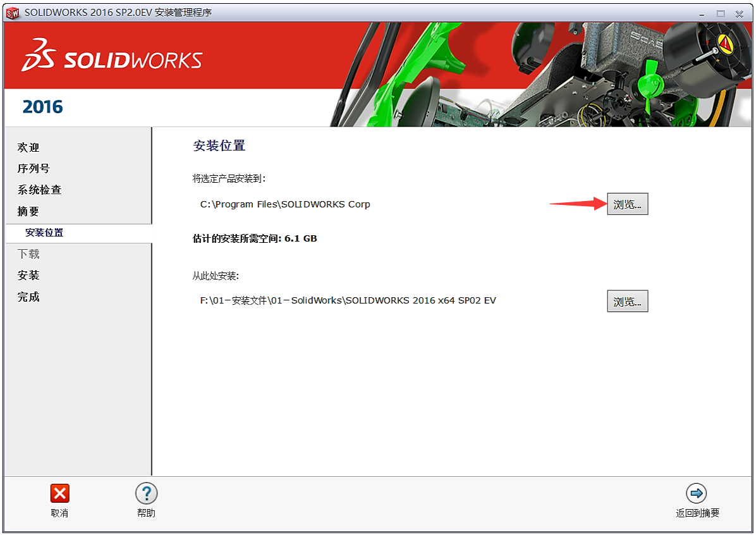Click the arrow icon to return to summary
The image size is (756, 535).
[x=697, y=493]
